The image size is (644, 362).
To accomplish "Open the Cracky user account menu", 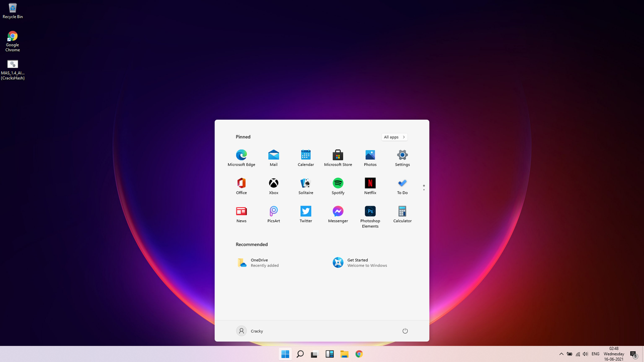I will 250,331.
